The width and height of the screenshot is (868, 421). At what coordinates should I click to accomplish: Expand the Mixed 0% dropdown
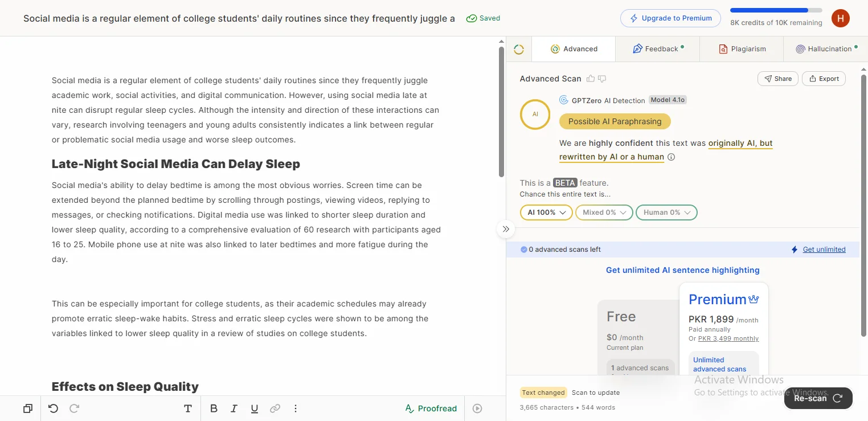[x=604, y=212]
